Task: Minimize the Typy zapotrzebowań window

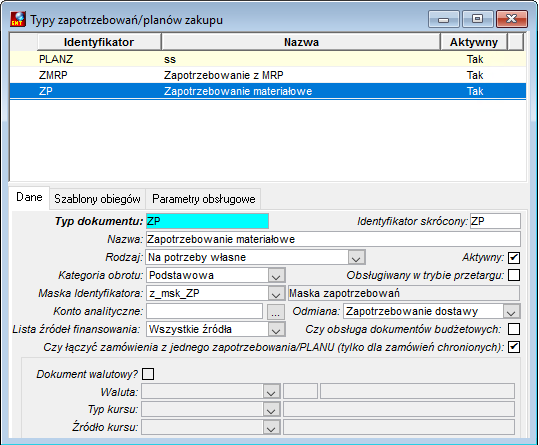Action: pos(444,19)
